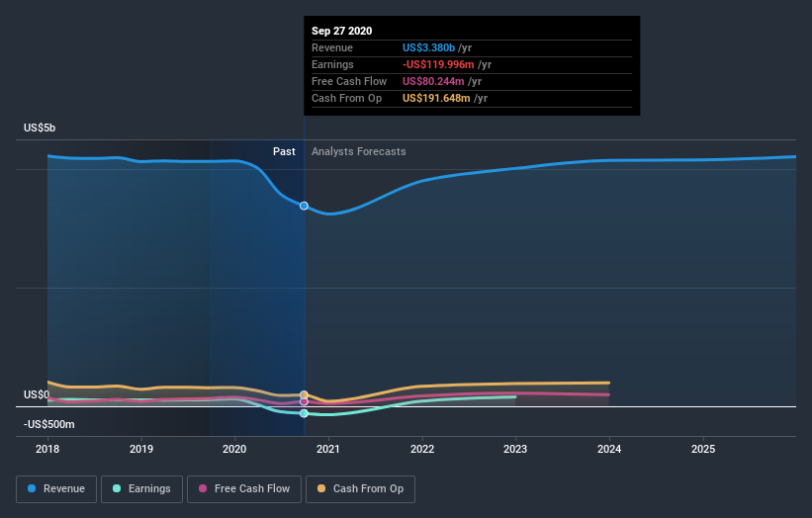Click the 2021 x-axis label

click(328, 449)
